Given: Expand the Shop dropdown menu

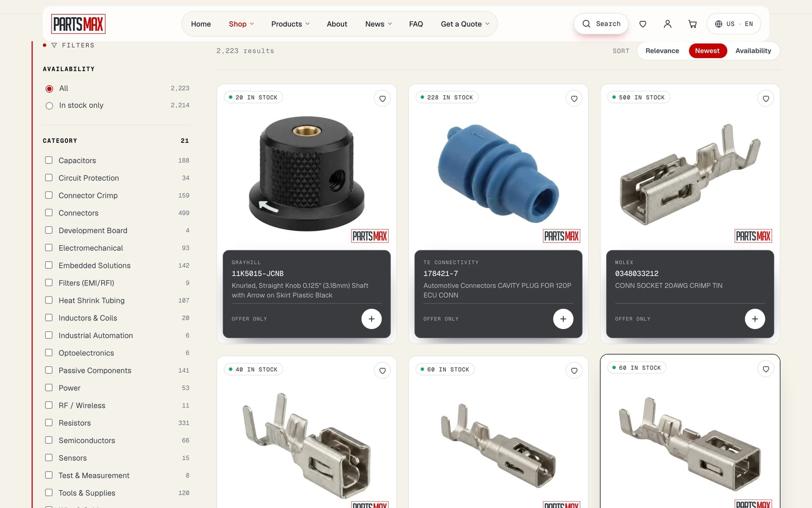Looking at the screenshot, I should click(241, 24).
